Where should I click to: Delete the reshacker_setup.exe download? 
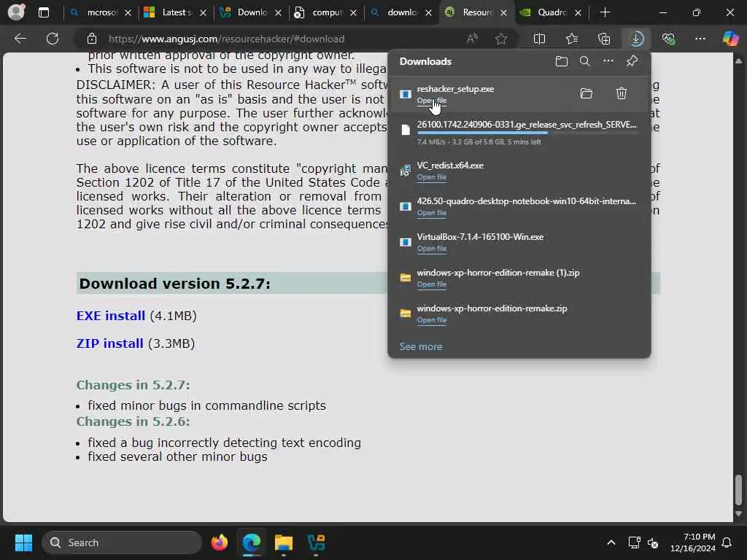tap(622, 93)
